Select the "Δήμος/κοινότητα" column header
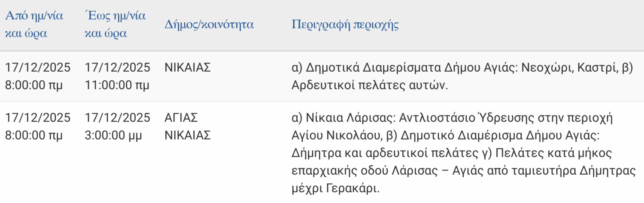 (209, 24)
